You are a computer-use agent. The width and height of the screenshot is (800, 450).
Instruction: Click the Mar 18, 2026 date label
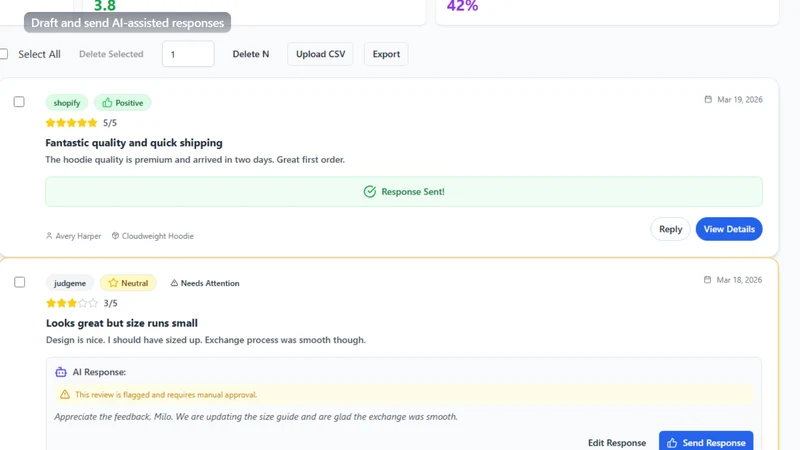click(739, 280)
